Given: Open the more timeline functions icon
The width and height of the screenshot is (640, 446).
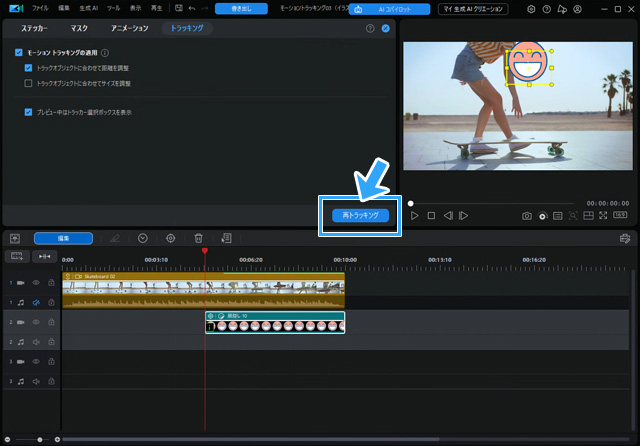Looking at the screenshot, I should [226, 238].
